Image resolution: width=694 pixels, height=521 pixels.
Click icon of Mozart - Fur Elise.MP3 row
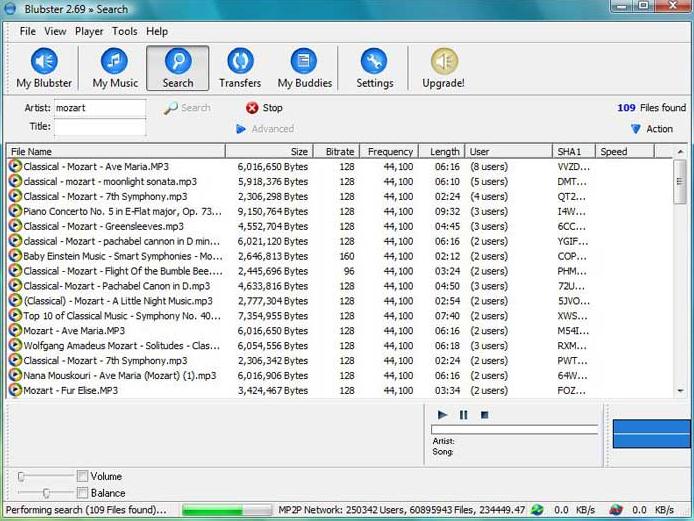15,390
